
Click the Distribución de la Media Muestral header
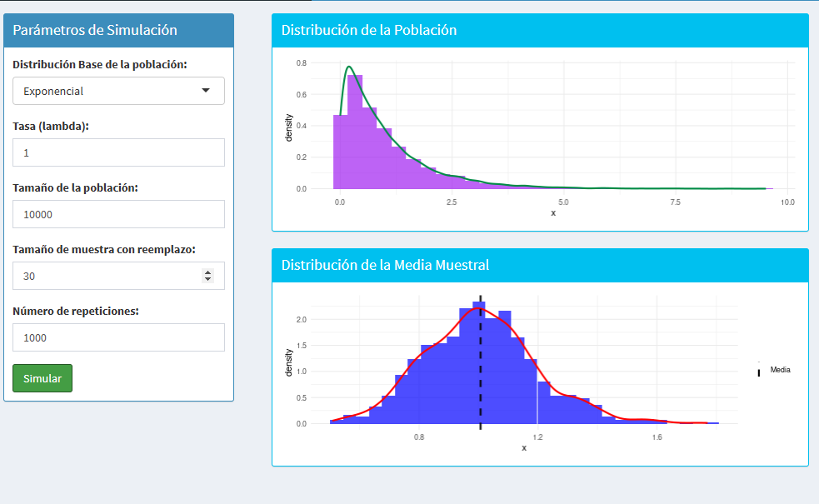(x=539, y=265)
